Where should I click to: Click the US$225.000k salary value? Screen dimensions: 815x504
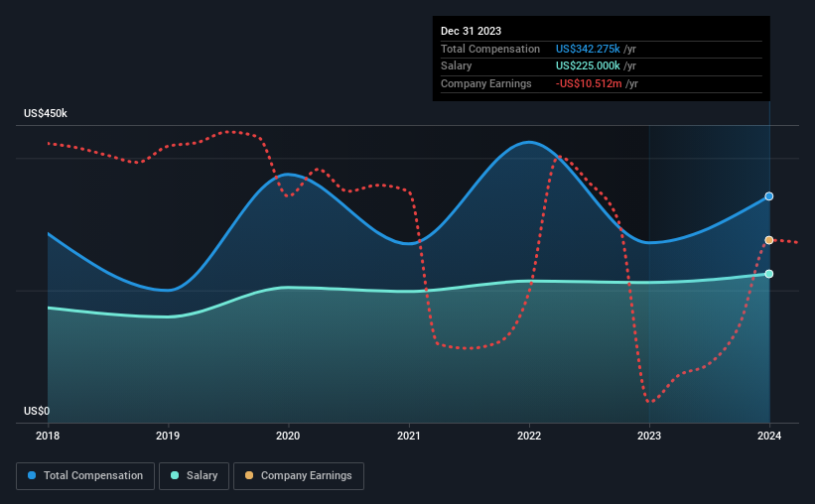click(588, 66)
